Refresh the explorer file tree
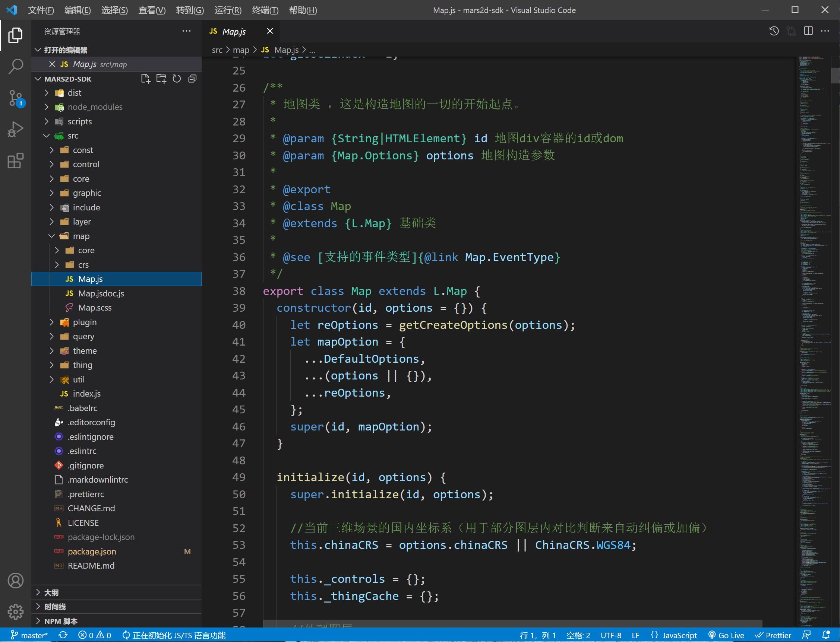The image size is (840, 642). (x=177, y=79)
